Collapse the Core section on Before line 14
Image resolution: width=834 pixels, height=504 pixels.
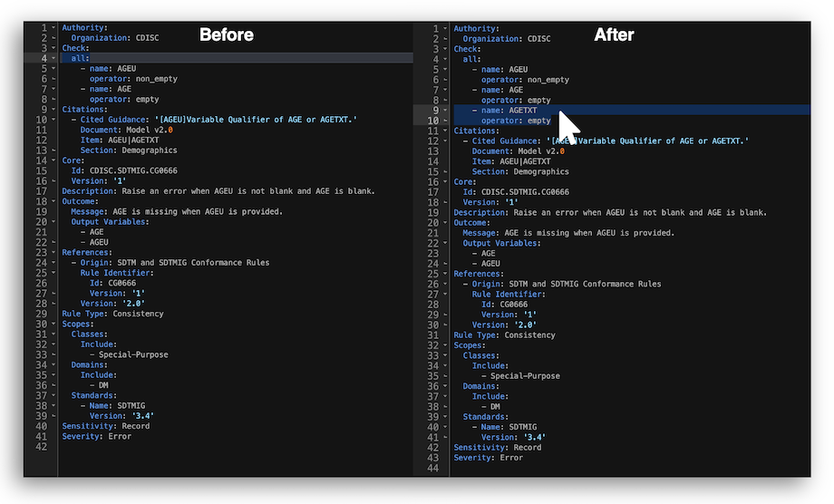(53, 160)
